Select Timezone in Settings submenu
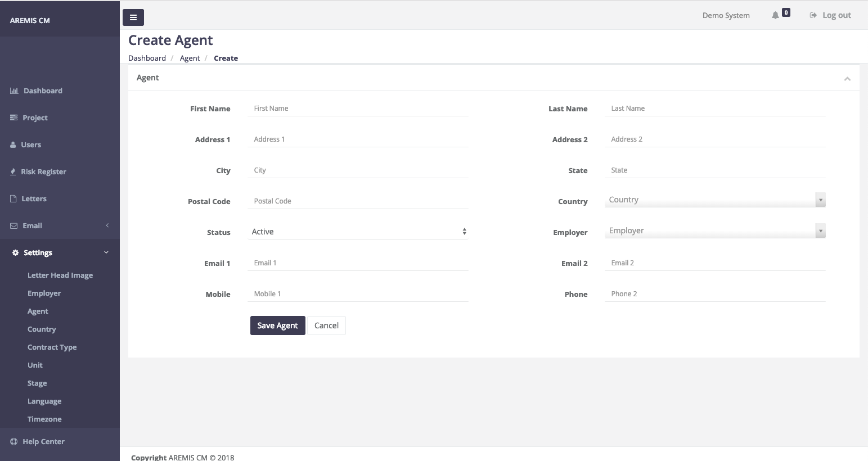868x461 pixels. [44, 419]
